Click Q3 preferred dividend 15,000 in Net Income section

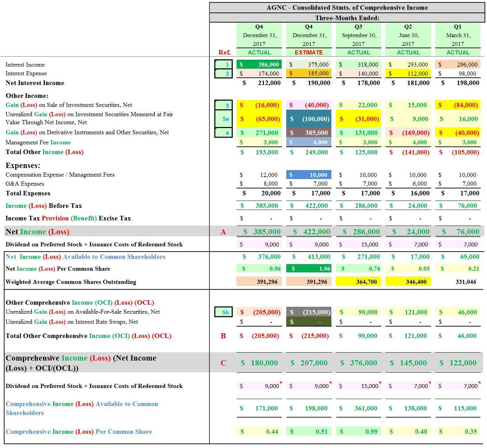coord(358,244)
